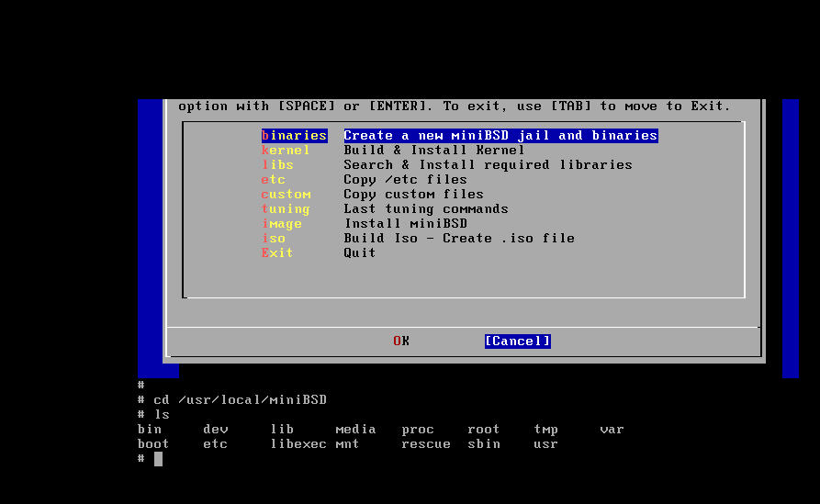
Task: Click 'Build Iso - Create .iso file' text
Action: [x=459, y=239]
